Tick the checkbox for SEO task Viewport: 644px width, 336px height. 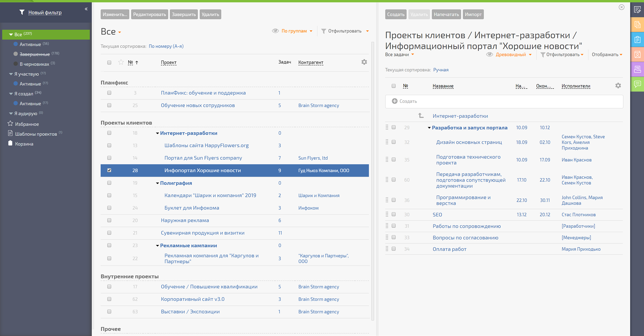pyautogui.click(x=394, y=214)
